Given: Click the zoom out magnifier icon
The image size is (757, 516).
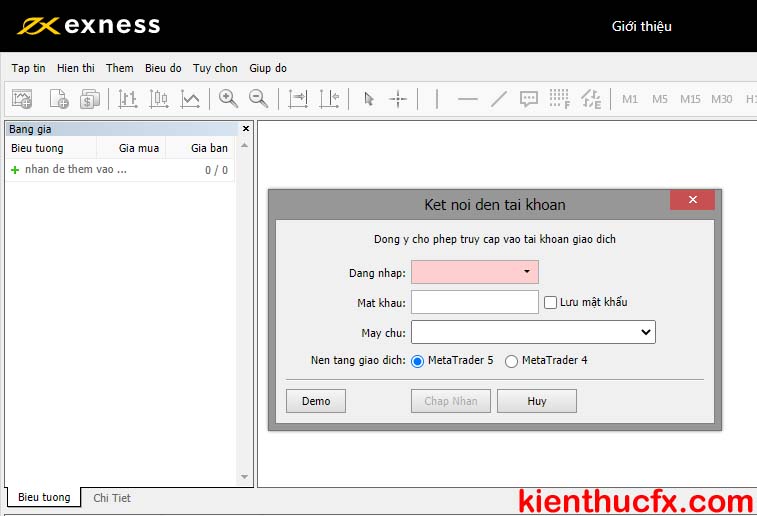Looking at the screenshot, I should pos(258,99).
